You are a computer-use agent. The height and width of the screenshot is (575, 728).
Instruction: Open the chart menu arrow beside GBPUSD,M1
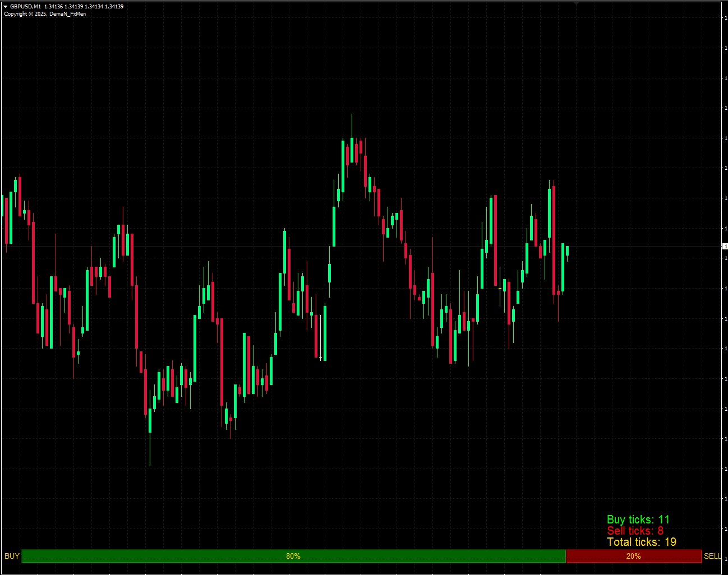pyautogui.click(x=6, y=7)
